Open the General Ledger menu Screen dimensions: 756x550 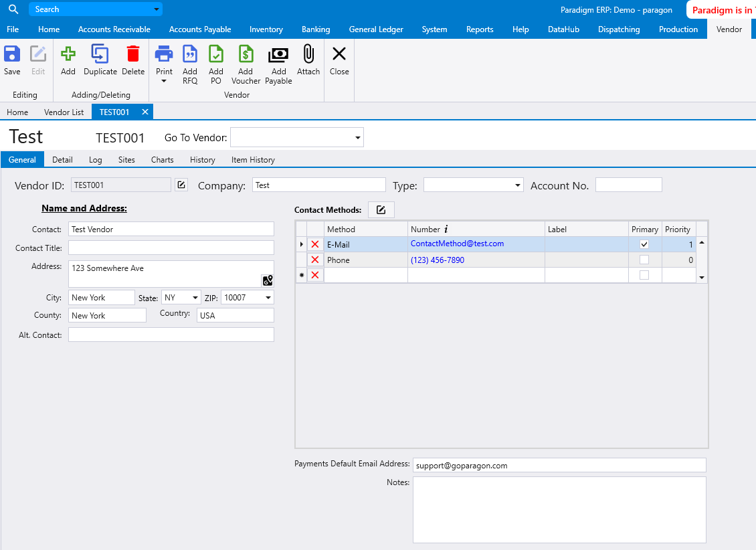point(376,29)
